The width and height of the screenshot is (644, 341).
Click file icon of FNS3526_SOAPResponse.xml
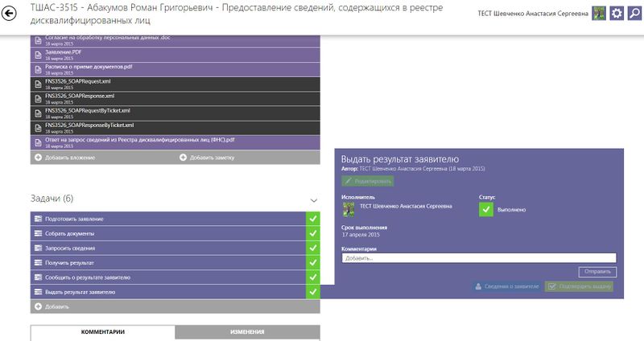38,99
